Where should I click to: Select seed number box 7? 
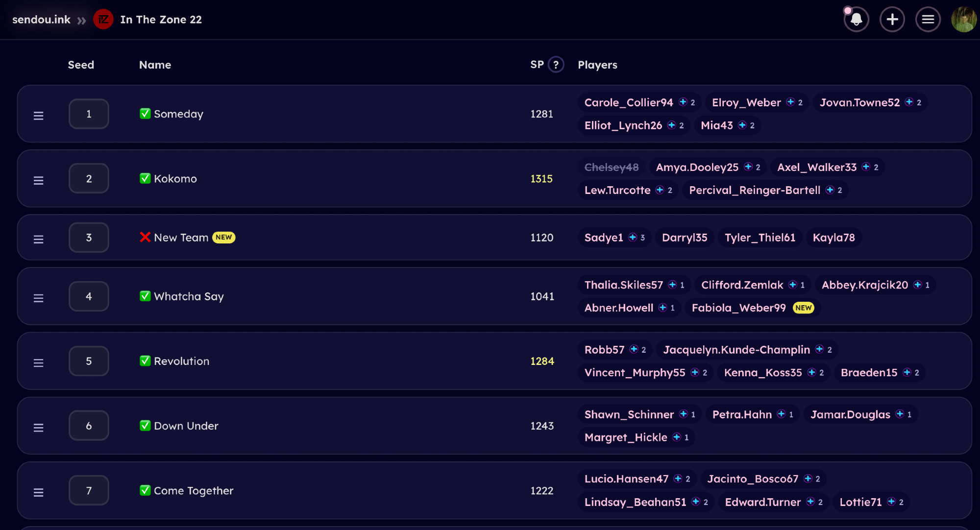point(89,490)
